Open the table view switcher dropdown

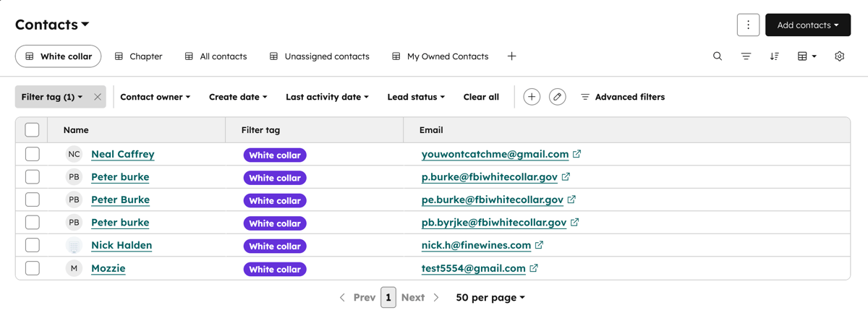tap(807, 56)
